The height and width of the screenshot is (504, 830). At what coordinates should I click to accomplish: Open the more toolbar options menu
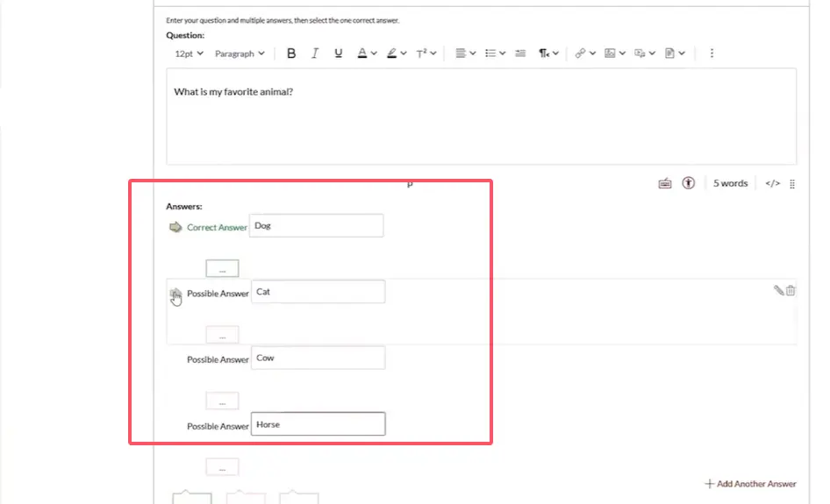point(712,53)
